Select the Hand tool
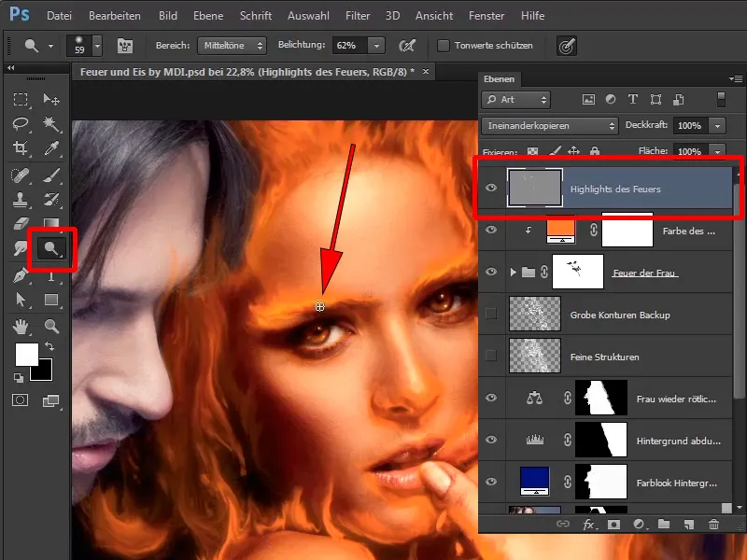Image resolution: width=747 pixels, height=560 pixels. tap(21, 326)
